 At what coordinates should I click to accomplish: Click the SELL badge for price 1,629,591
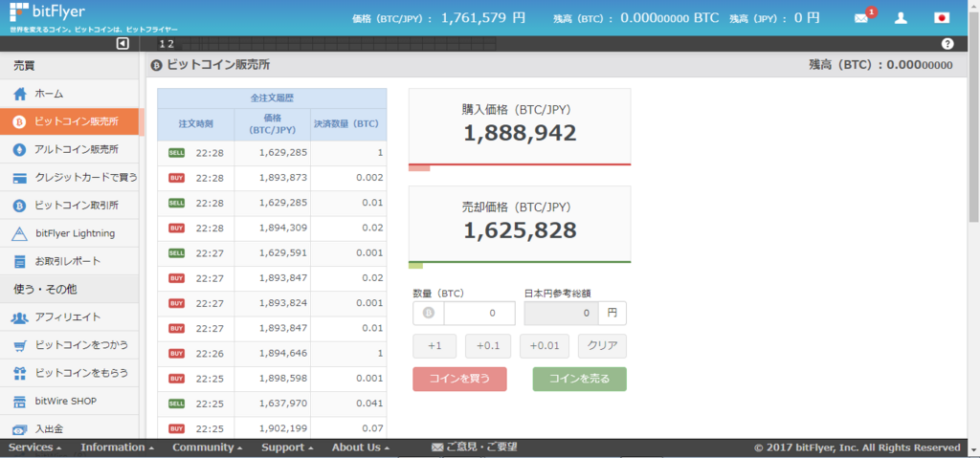[177, 253]
